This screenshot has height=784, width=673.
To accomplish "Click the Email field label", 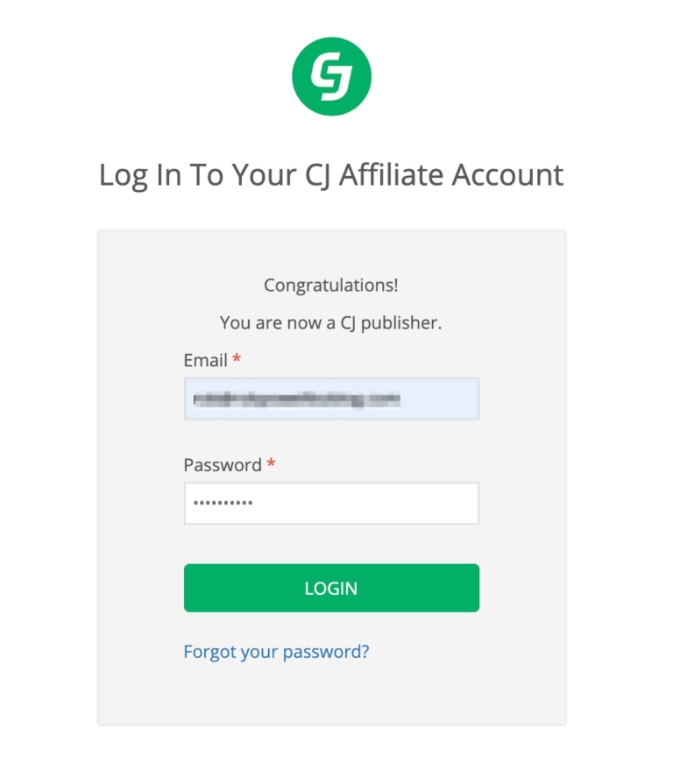I will [205, 360].
